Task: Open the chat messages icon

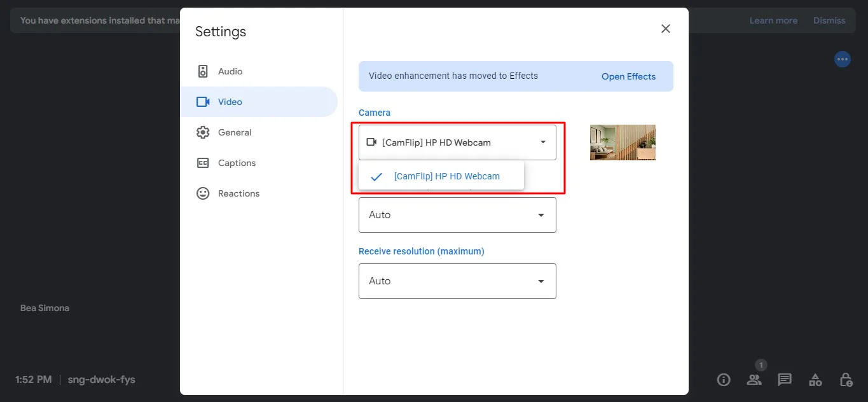Action: tap(785, 380)
